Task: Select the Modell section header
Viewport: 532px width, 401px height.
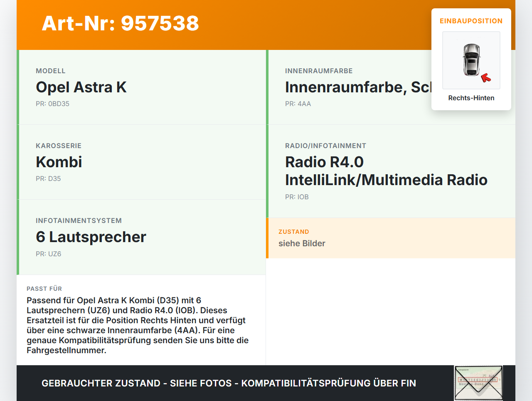Action: click(51, 71)
